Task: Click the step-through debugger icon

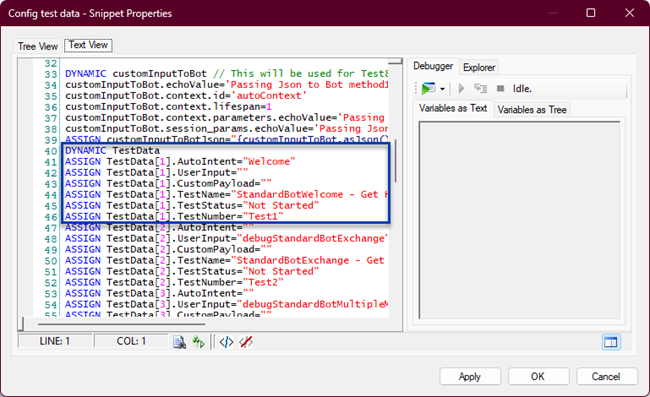Action: (x=480, y=88)
